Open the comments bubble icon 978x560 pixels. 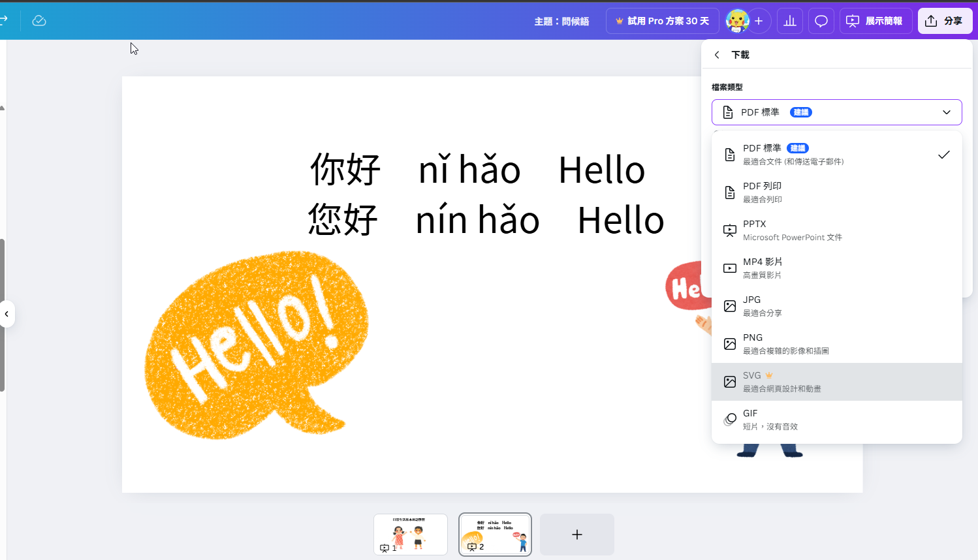[x=821, y=20]
